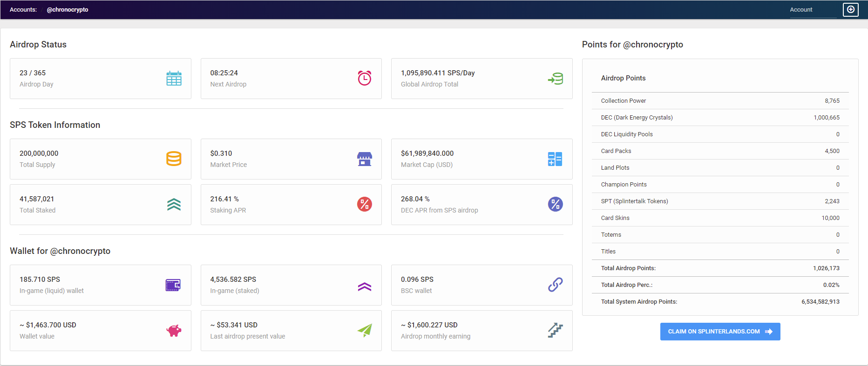Click the Airdrop Points panel heading
The image size is (868, 366).
[623, 78]
